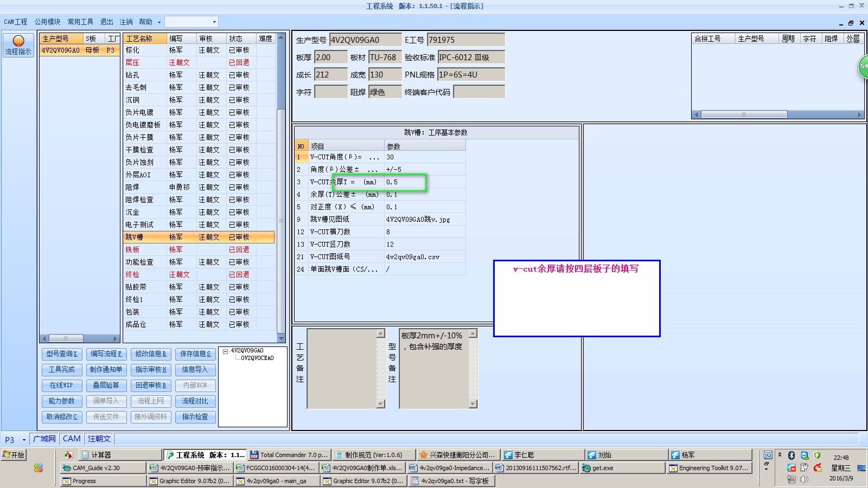Open 4v2qv09ga0 - main_qa taskbar item

(x=276, y=481)
